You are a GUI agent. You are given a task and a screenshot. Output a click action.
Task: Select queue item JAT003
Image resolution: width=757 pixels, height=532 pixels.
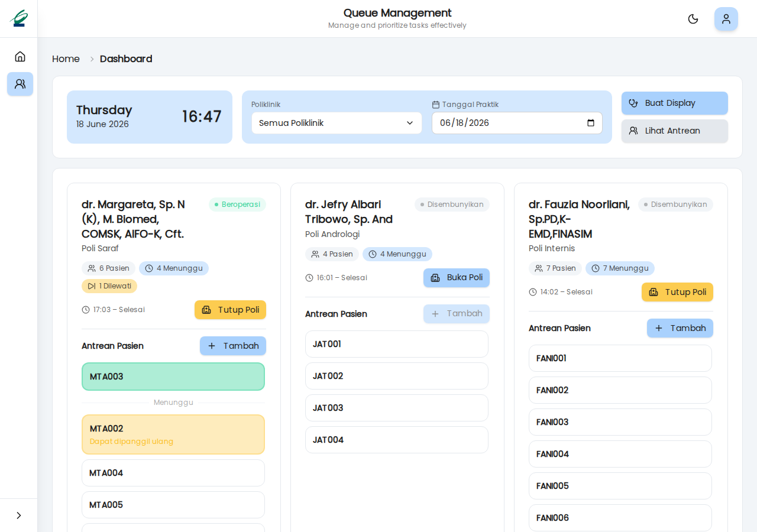[397, 408]
